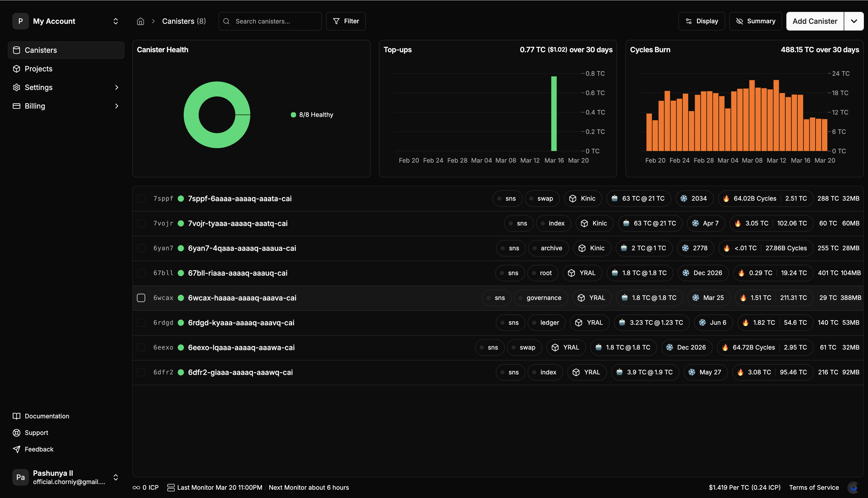Image resolution: width=868 pixels, height=498 pixels.
Task: Click inside the search canisters field
Action: (270, 21)
